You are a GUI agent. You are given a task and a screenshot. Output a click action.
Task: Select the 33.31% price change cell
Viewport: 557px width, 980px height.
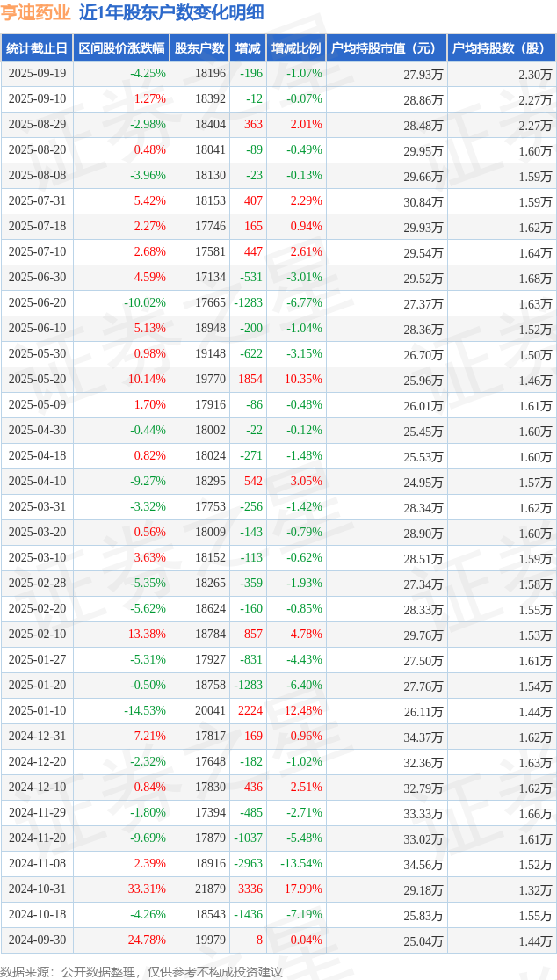pos(147,889)
